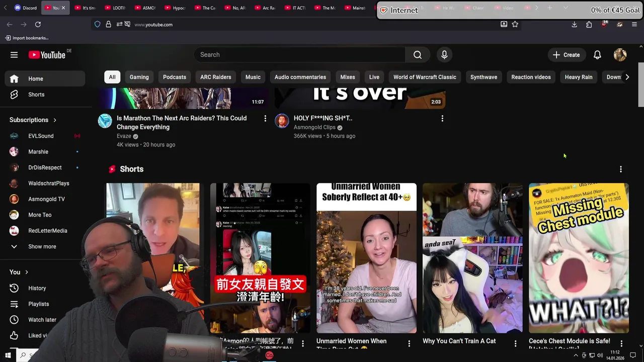Options for Why You Can't Train short

515,343
